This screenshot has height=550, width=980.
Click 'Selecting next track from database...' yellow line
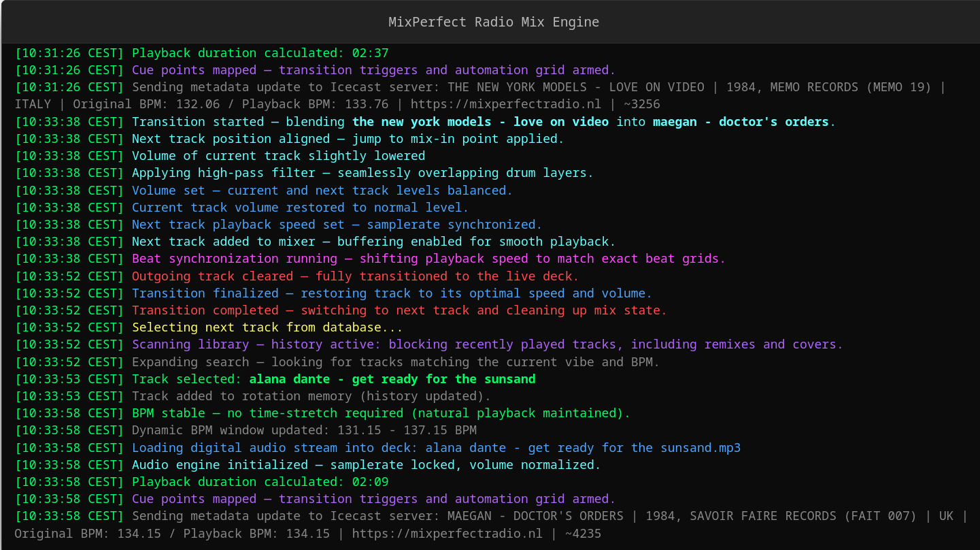click(x=268, y=327)
